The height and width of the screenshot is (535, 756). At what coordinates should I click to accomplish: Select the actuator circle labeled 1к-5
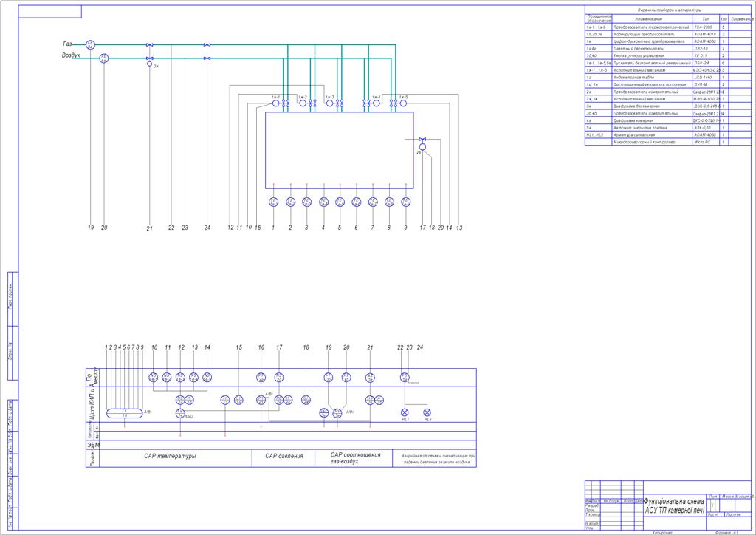404,103
